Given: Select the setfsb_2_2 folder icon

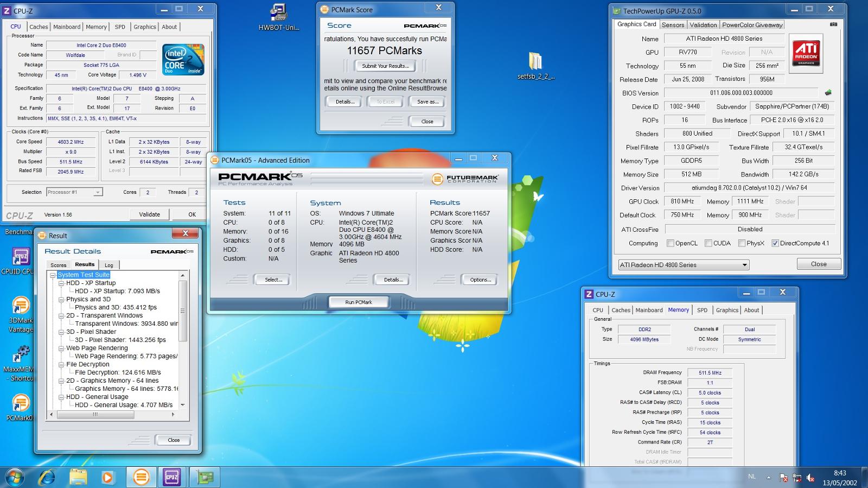Looking at the screenshot, I should tap(535, 66).
